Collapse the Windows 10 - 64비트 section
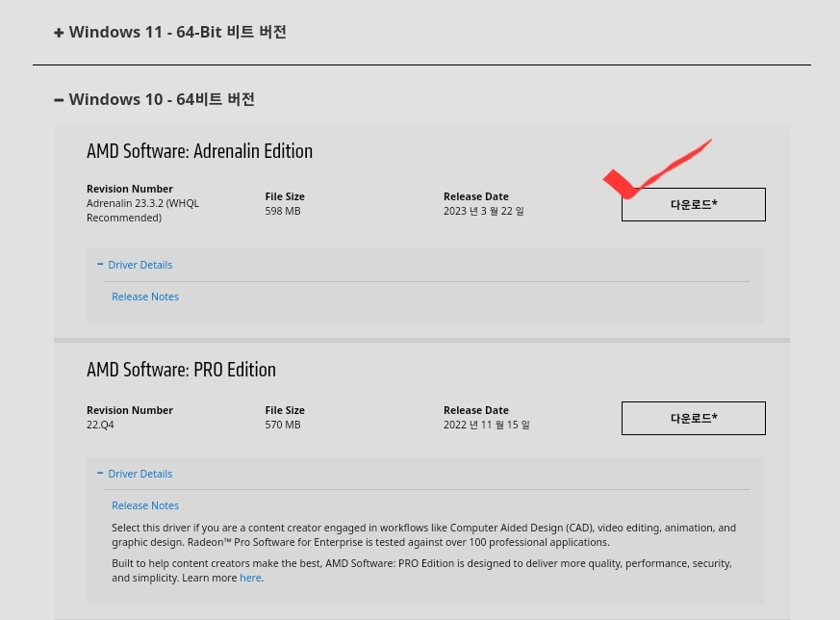 click(x=154, y=100)
